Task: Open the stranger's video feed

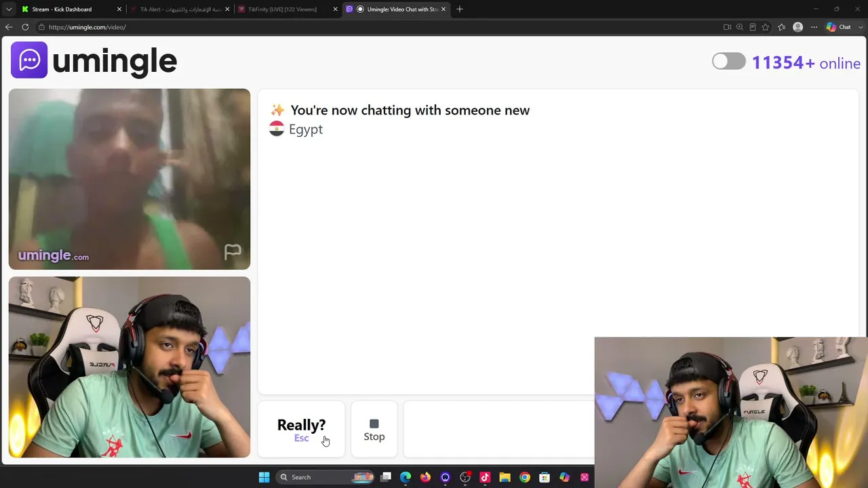Action: coord(130,179)
